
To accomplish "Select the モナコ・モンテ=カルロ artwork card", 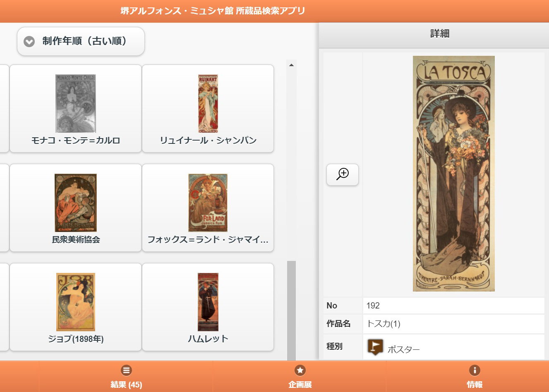I will [x=76, y=108].
